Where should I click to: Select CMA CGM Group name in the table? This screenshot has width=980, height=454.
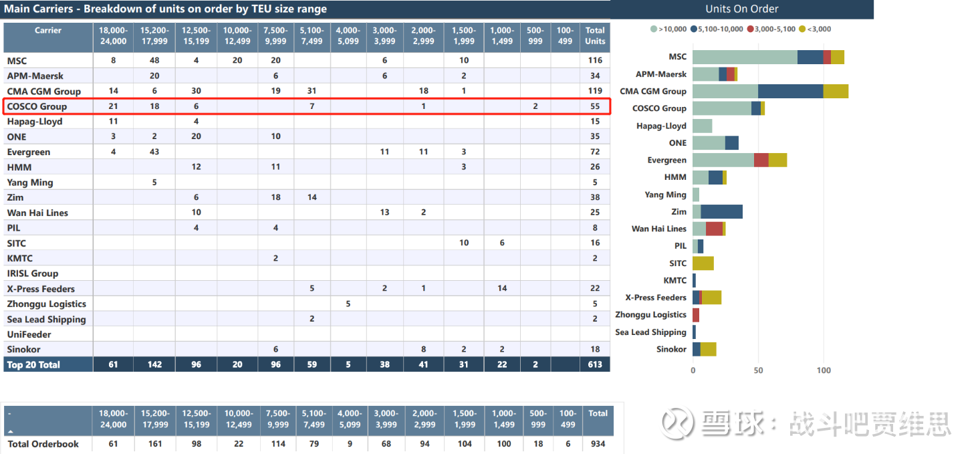[44, 91]
